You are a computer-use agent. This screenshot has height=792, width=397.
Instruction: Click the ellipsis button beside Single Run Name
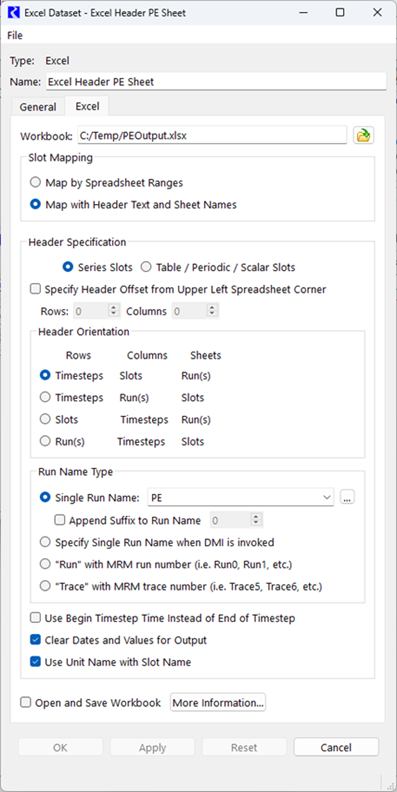(347, 498)
